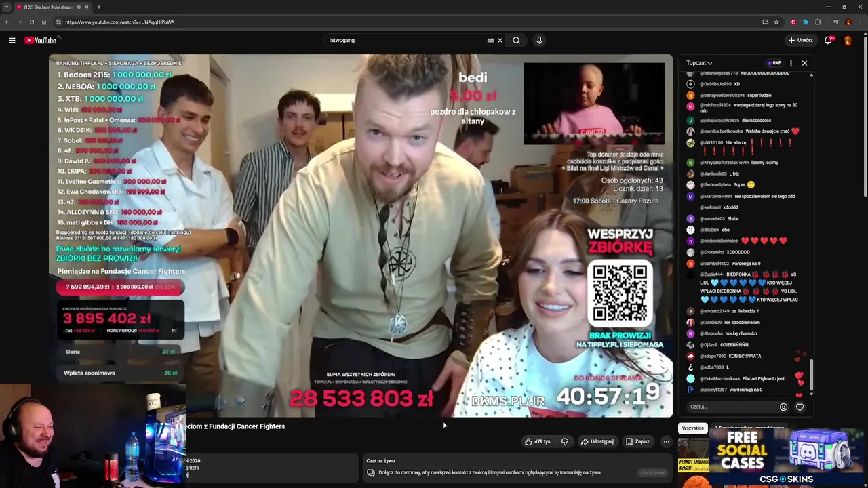Click the install app icon in address bar
868x488 pixels.
765,22
